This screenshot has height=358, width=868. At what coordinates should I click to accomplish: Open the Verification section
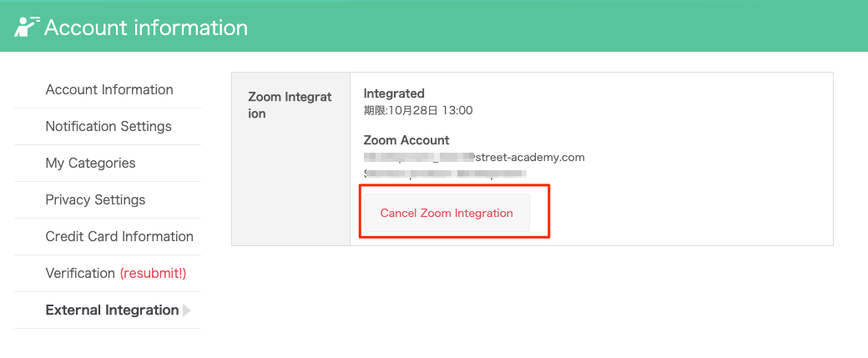(80, 274)
